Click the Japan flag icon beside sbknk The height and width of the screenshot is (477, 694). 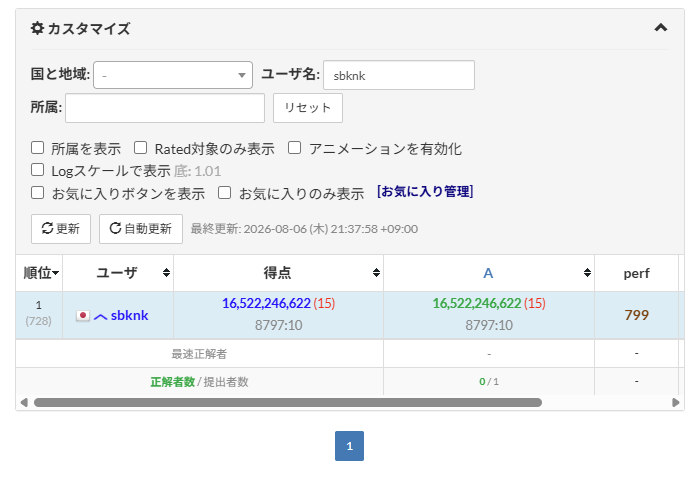83,315
